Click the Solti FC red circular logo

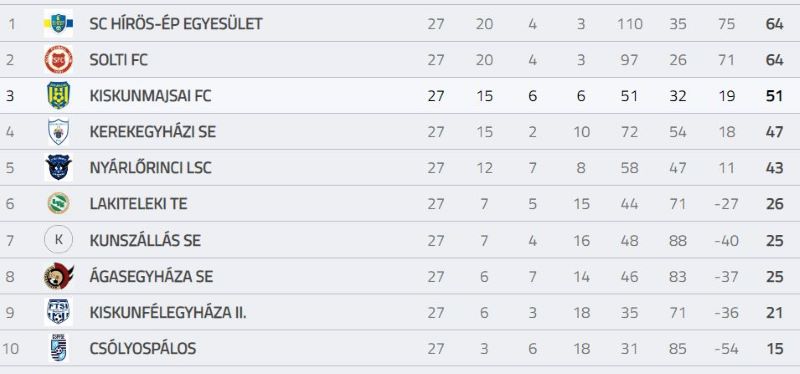[59, 60]
